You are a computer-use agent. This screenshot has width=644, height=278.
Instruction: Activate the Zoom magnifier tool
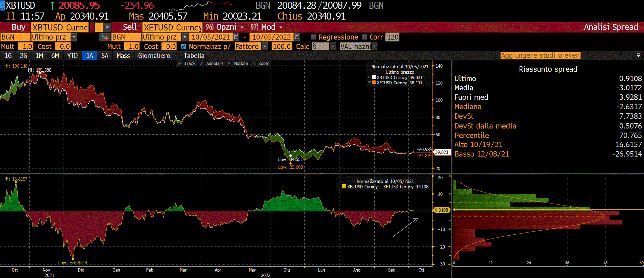click(261, 63)
